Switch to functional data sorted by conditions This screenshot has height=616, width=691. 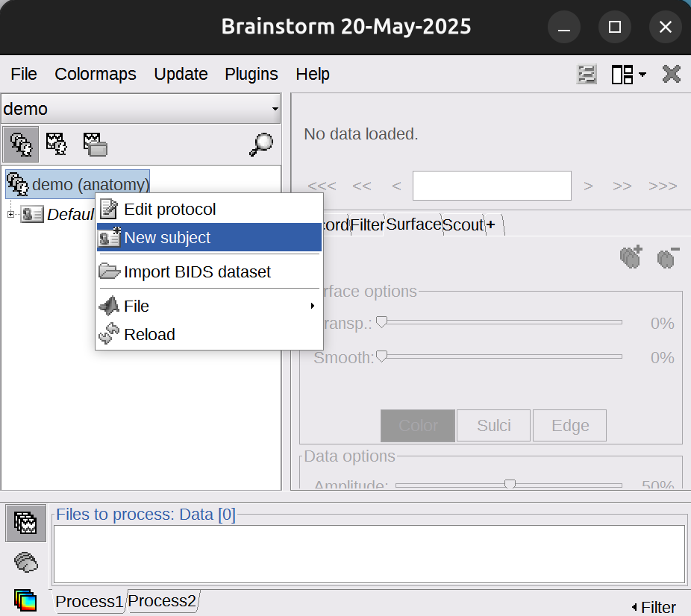click(95, 145)
